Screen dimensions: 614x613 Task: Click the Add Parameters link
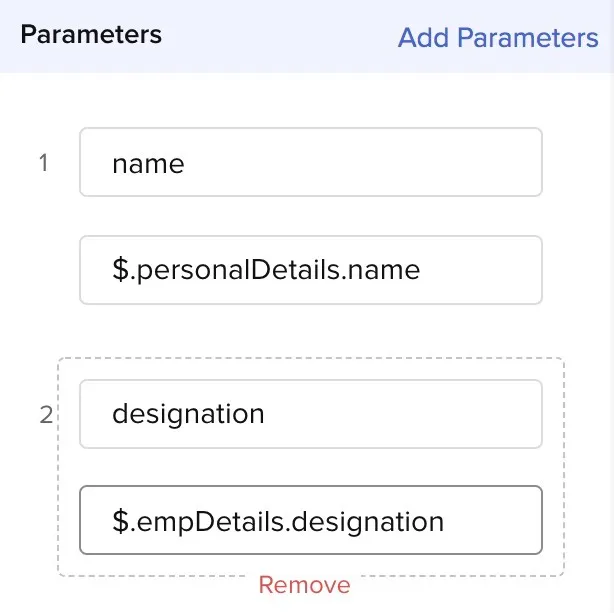point(498,38)
